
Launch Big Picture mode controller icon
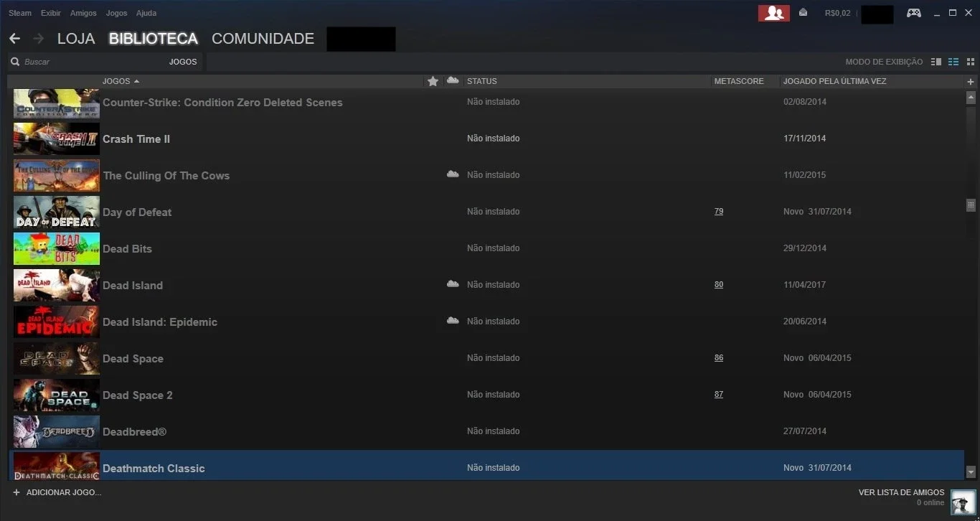pyautogui.click(x=913, y=13)
